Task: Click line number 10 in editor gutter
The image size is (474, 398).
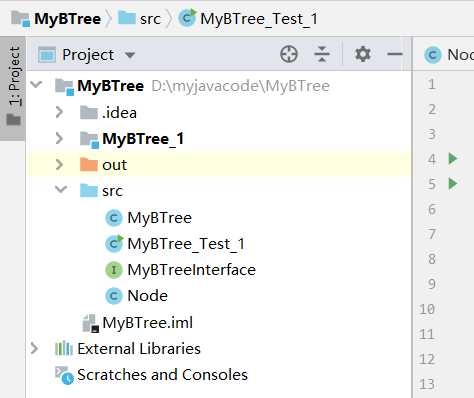Action: point(427,309)
